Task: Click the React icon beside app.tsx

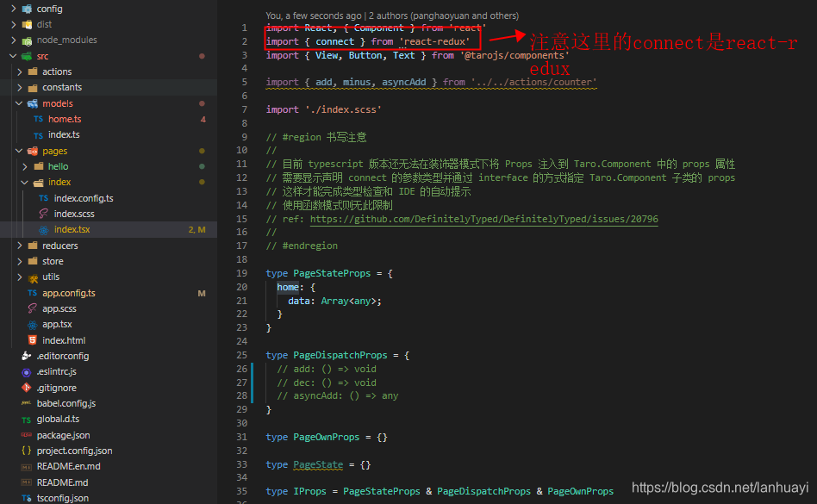Action: 32,325
